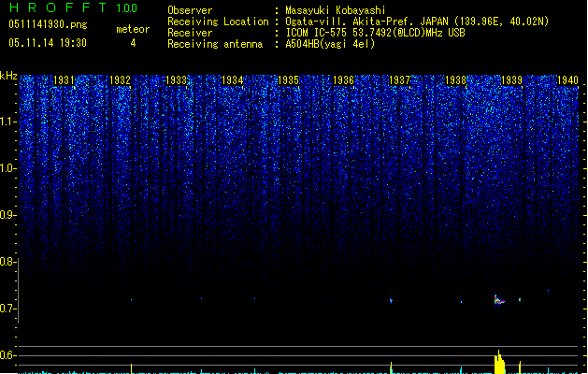
Task: Click the meteor label above the count
Action: tap(133, 29)
